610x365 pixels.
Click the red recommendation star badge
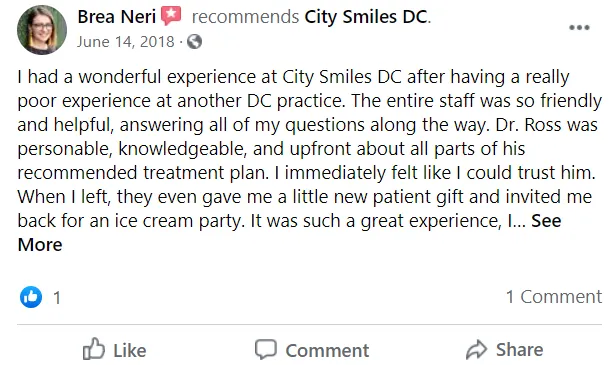click(x=172, y=16)
